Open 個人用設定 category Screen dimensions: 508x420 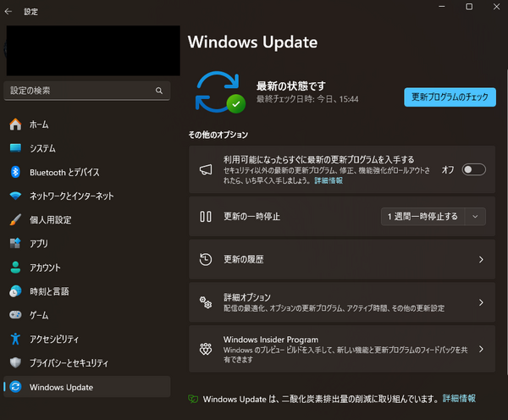[87, 219]
